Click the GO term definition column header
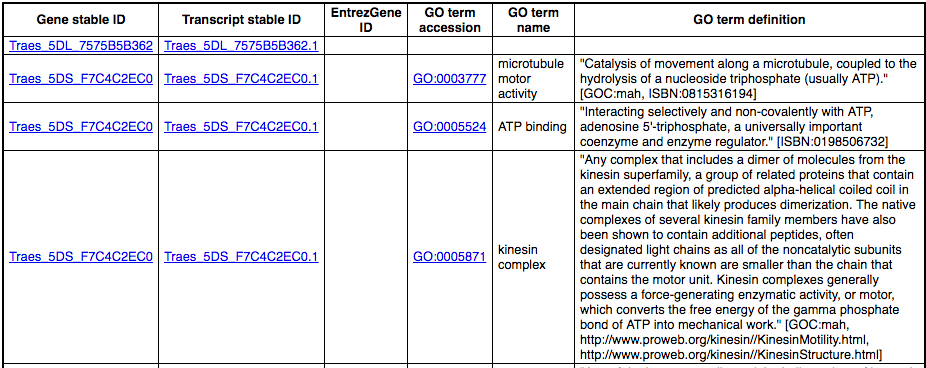The width and height of the screenshot is (926, 368). [x=749, y=19]
